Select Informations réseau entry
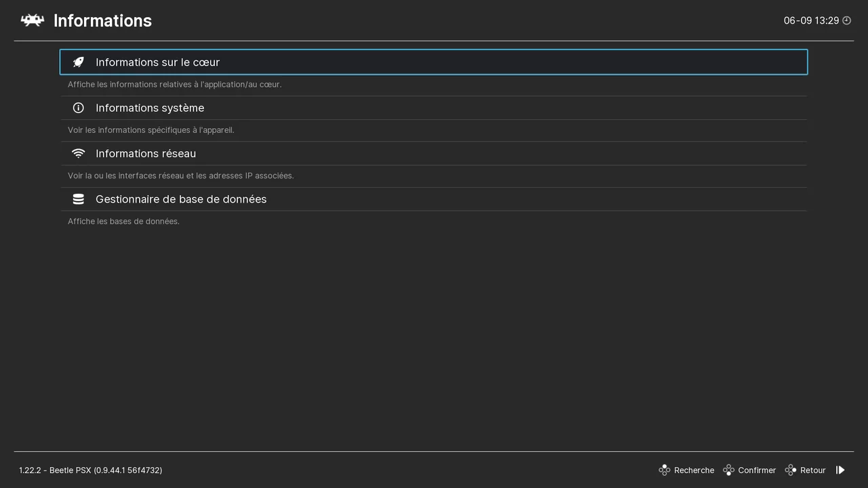868x488 pixels. click(x=434, y=153)
